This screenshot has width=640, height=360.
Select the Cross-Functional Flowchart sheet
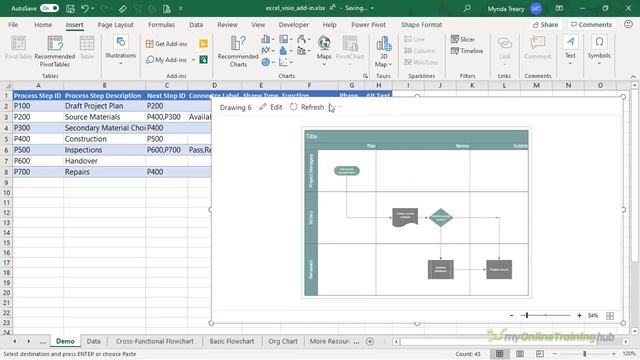point(154,341)
